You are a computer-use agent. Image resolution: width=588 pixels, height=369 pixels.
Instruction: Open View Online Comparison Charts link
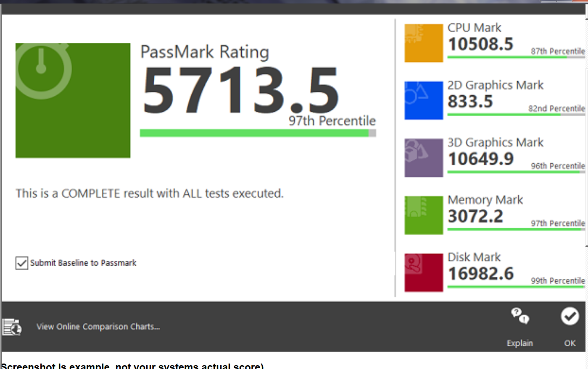(98, 327)
